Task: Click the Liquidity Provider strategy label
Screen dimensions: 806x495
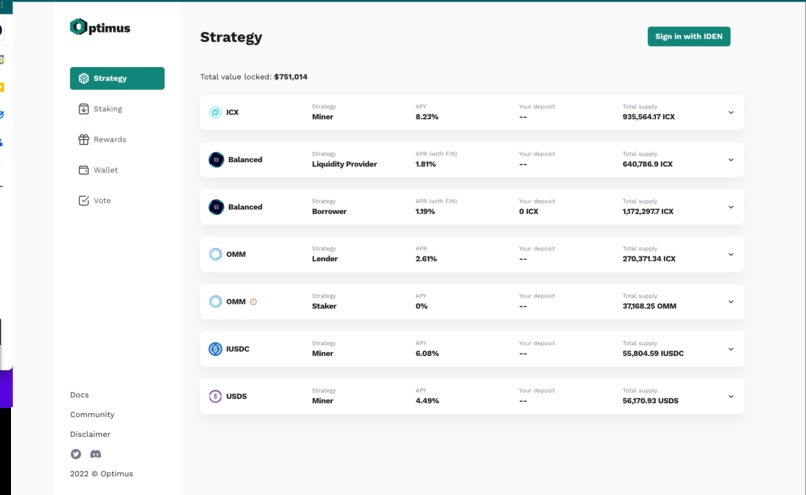Action: pos(344,164)
